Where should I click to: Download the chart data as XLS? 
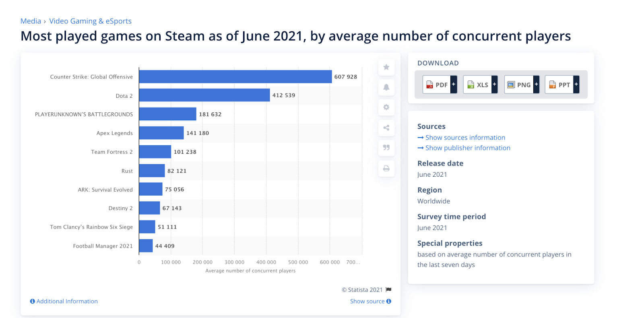click(477, 85)
